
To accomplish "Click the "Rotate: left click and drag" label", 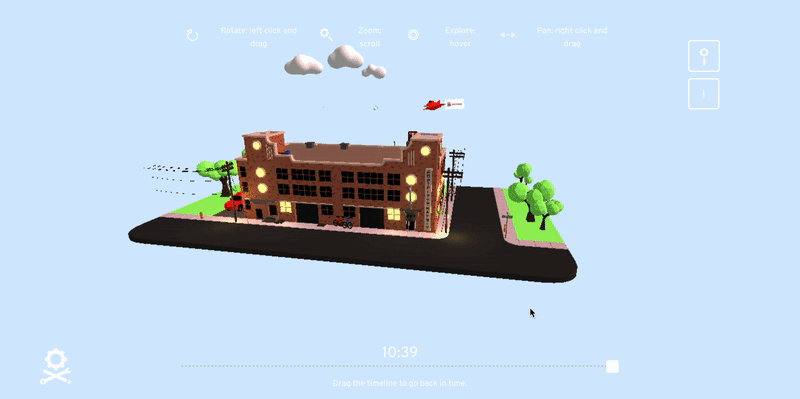I will (x=259, y=37).
